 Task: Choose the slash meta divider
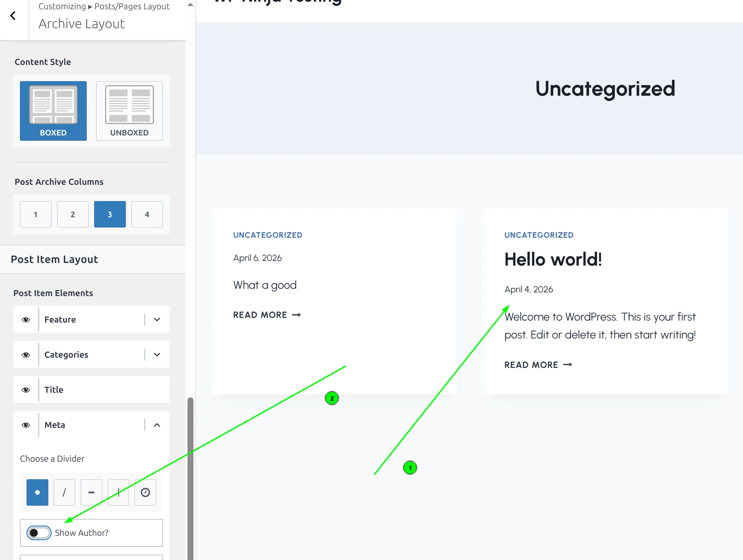(64, 492)
